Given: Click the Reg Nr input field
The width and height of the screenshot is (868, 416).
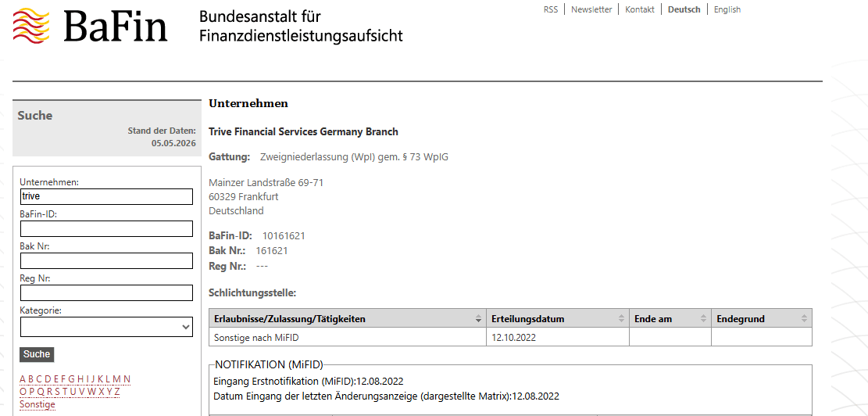Looking at the screenshot, I should click(x=106, y=293).
